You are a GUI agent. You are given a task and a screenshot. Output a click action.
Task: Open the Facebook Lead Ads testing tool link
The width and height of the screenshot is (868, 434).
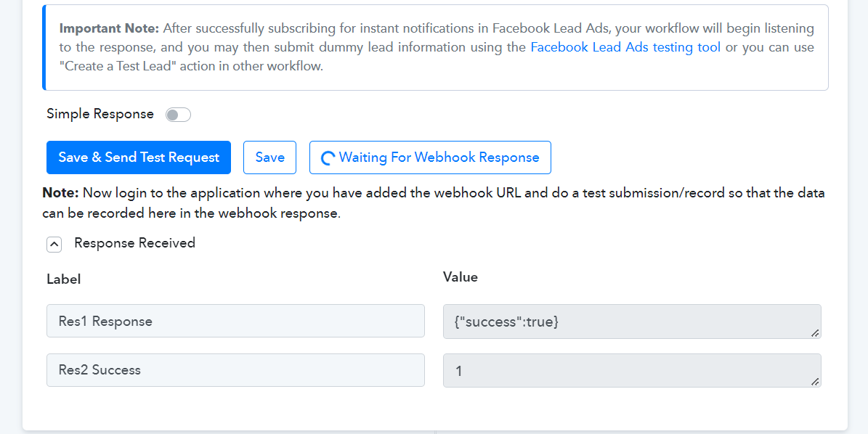(625, 47)
